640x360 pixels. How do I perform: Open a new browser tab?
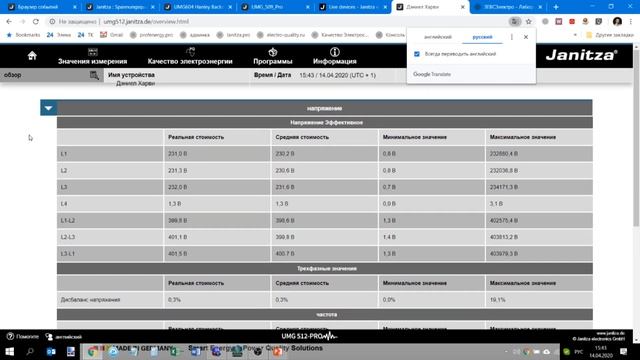pos(556,7)
